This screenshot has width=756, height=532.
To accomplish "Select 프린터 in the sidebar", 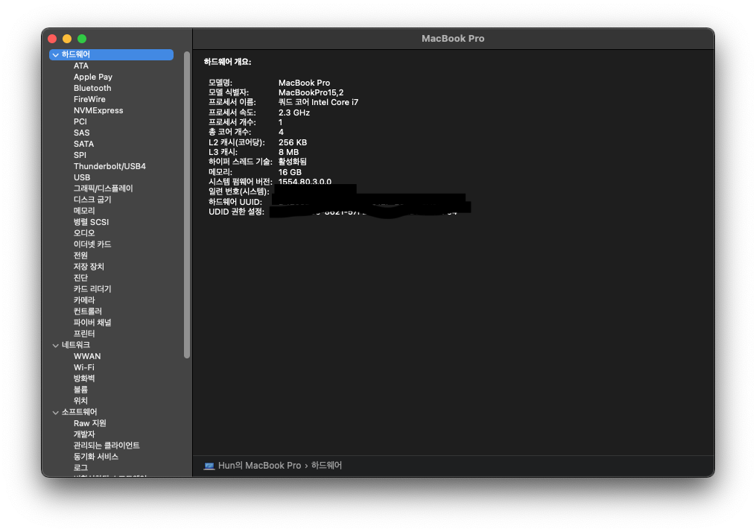I will [84, 333].
